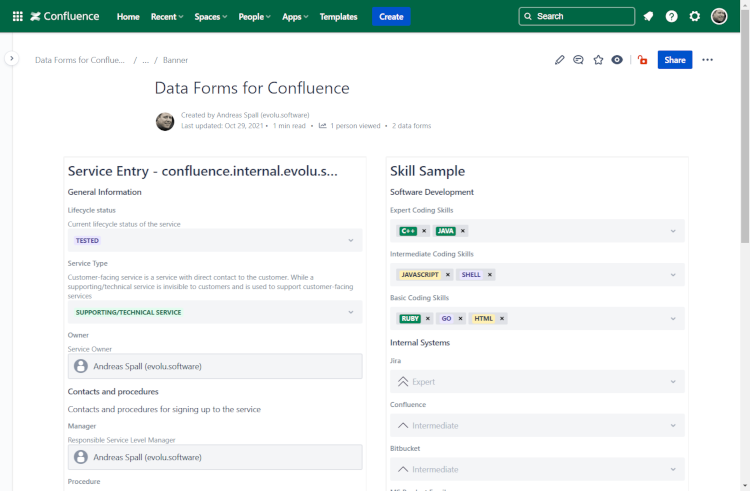Expand the left sidebar arrow
Viewport: 750px width, 491px height.
click(x=11, y=58)
